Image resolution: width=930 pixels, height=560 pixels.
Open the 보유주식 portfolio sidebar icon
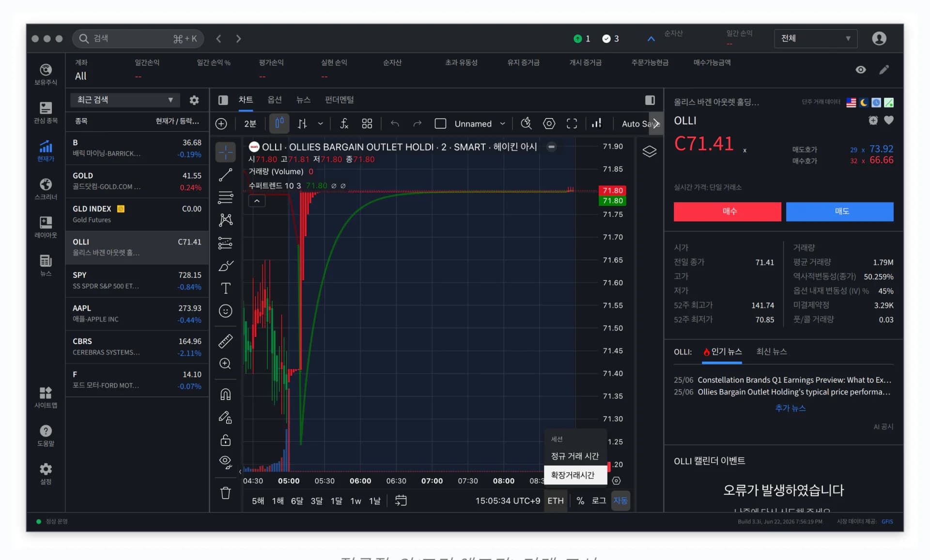pyautogui.click(x=46, y=74)
